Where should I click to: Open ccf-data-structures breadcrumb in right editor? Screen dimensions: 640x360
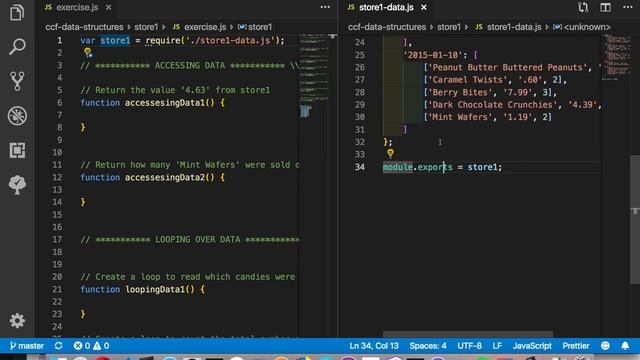(387, 27)
